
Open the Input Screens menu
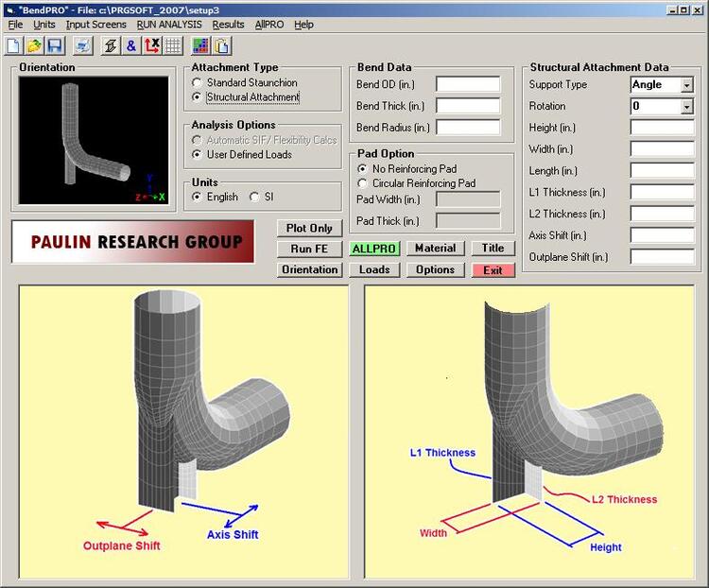click(95, 25)
